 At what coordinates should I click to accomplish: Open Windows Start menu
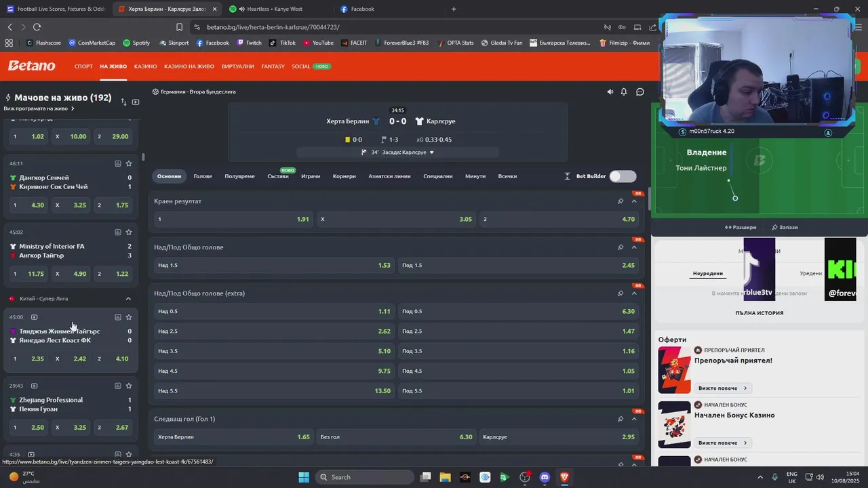coord(304,477)
